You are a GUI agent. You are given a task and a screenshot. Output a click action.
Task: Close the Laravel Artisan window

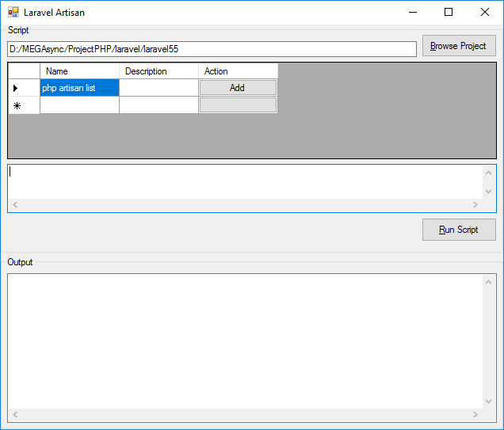click(x=485, y=12)
